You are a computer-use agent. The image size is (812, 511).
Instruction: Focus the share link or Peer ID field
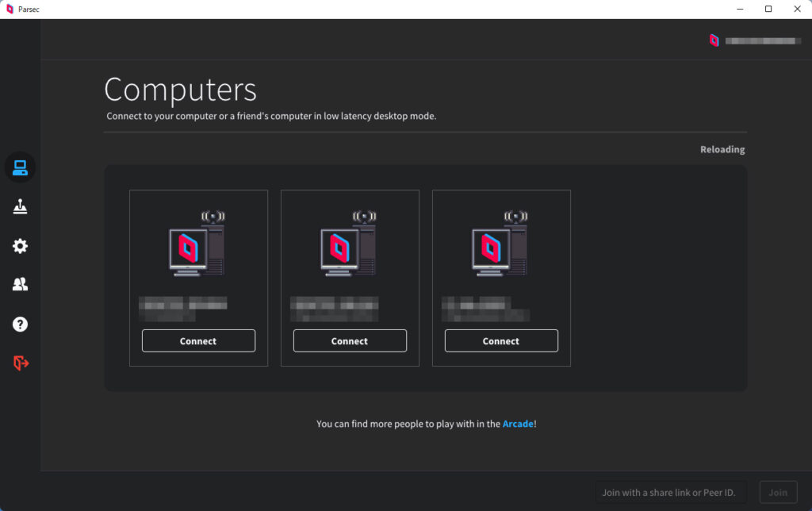coord(671,492)
